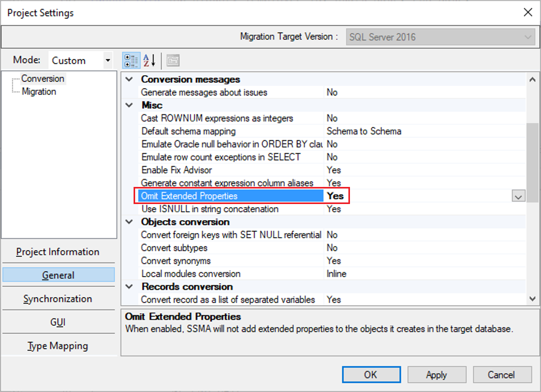Click the scrollbar down arrow
Viewport: 541px width, 392px height.
tap(532, 298)
